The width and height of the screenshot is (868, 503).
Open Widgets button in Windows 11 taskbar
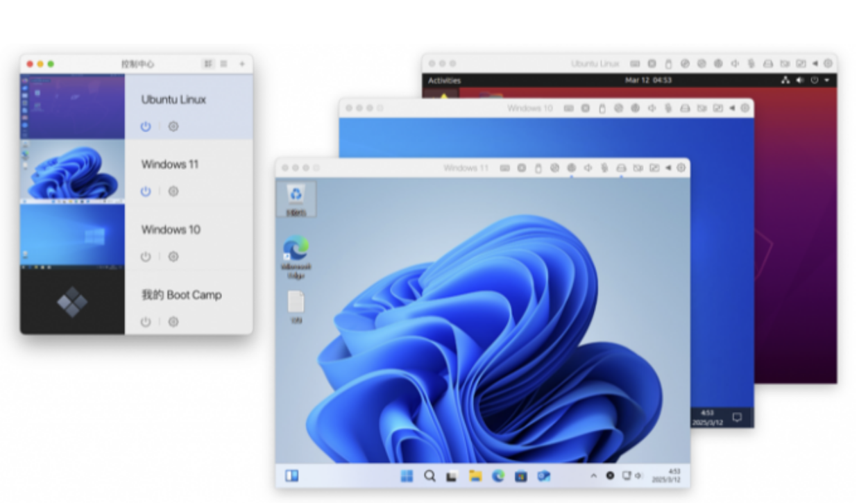click(x=291, y=476)
